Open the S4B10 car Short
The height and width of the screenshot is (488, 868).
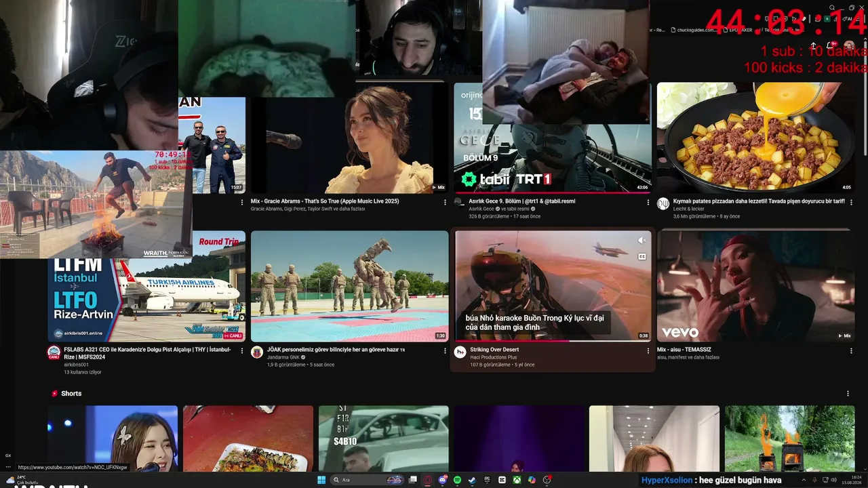(x=384, y=439)
